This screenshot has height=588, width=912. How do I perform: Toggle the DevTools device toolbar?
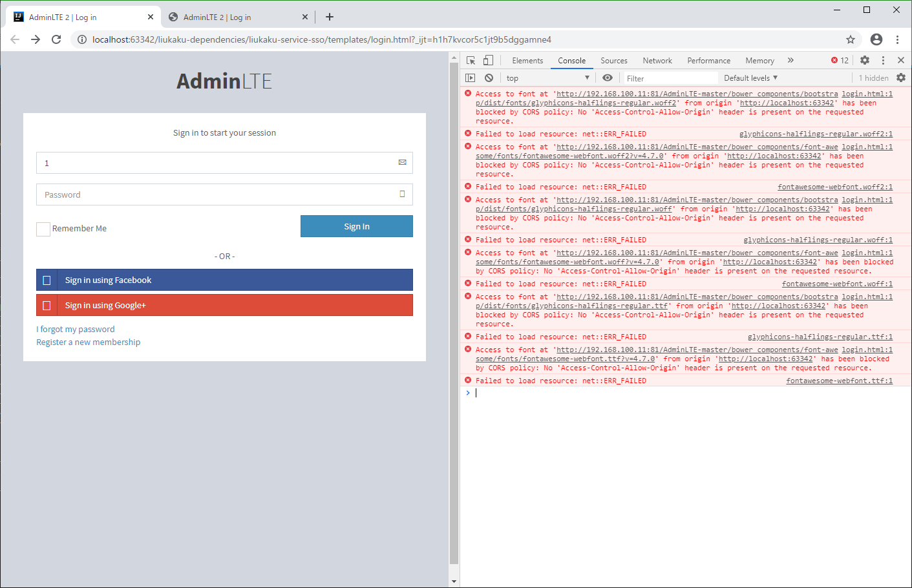[x=488, y=60]
